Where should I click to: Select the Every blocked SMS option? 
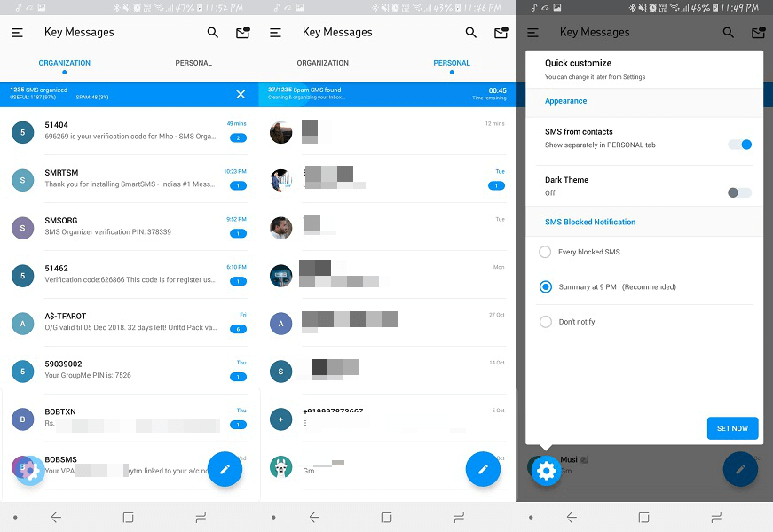(x=544, y=252)
